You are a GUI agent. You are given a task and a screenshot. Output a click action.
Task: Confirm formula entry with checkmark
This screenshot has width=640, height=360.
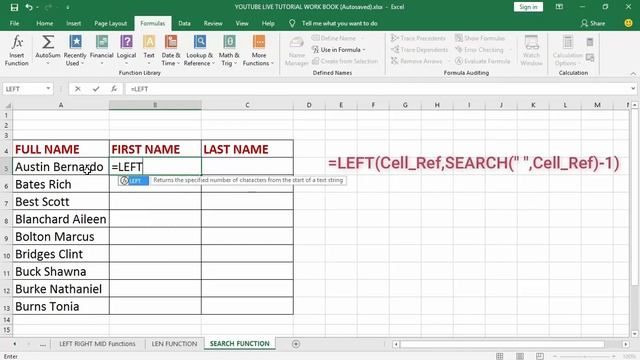coord(96,89)
